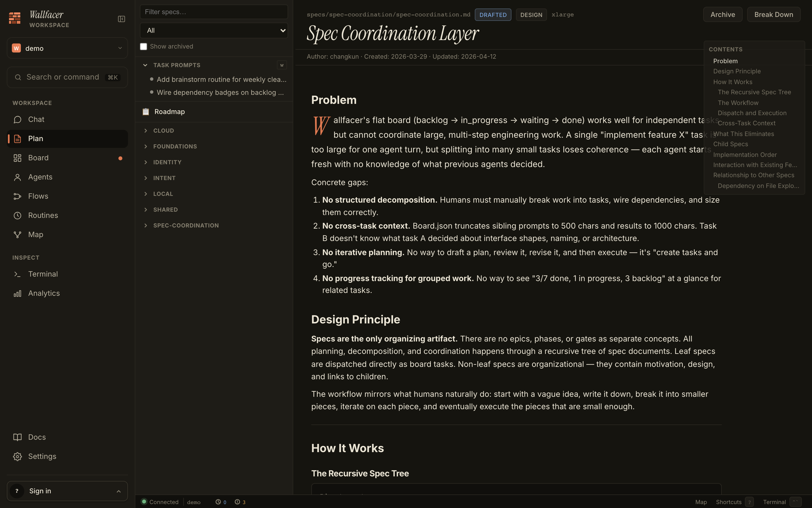Click the Agents person icon

tap(17, 177)
